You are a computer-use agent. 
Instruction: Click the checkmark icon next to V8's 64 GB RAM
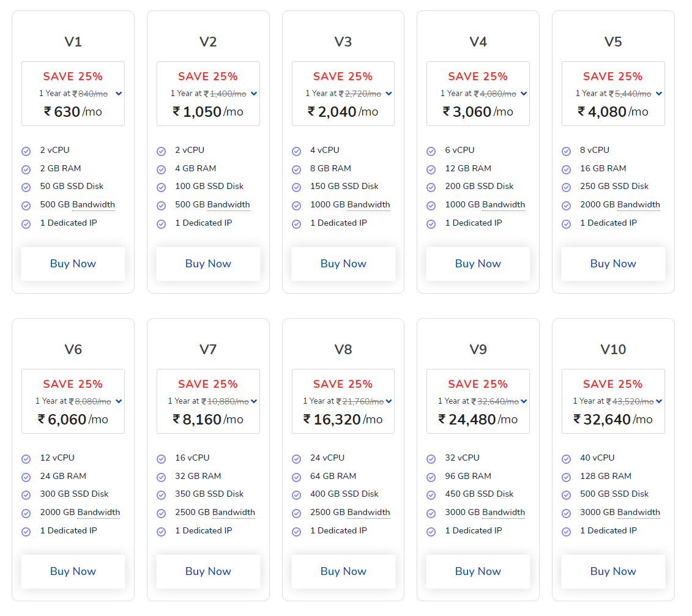coord(296,477)
